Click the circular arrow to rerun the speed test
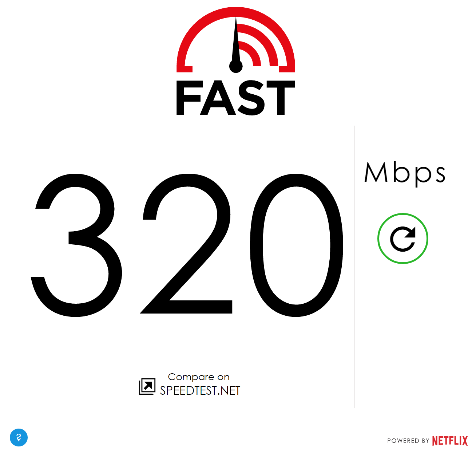The width and height of the screenshot is (476, 453). 403,239
